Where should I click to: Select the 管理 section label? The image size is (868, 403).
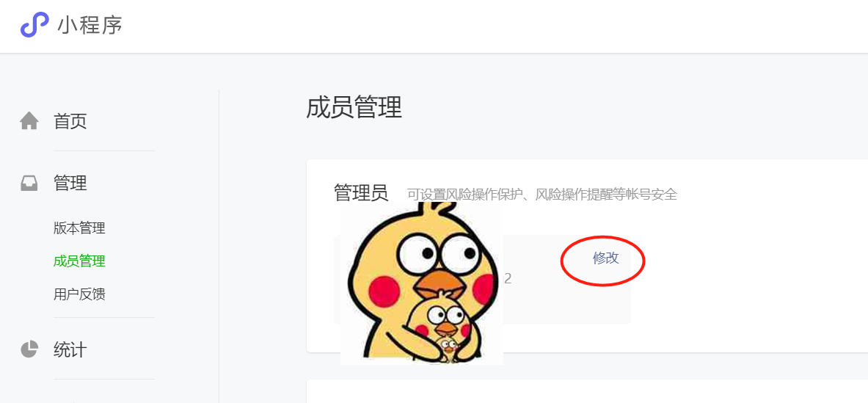coord(70,183)
